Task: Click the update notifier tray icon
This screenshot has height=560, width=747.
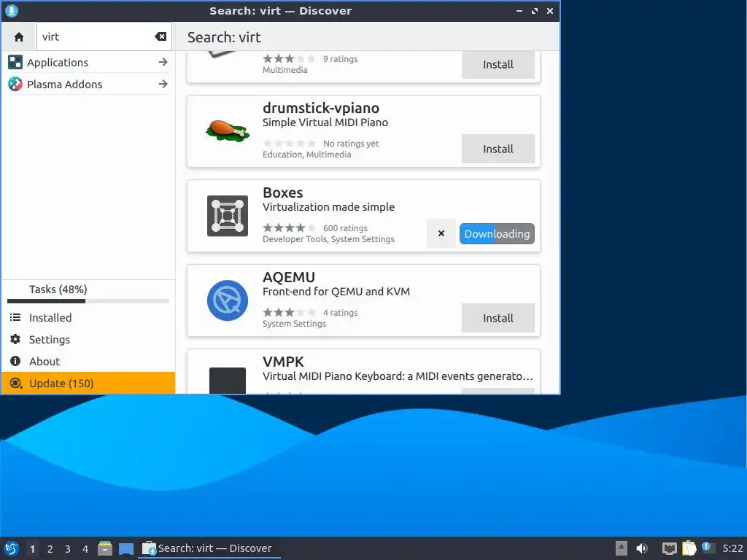Action: pyautogui.click(x=708, y=548)
